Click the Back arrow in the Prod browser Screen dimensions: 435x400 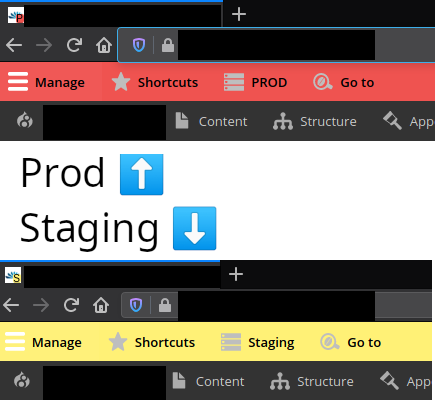point(14,45)
